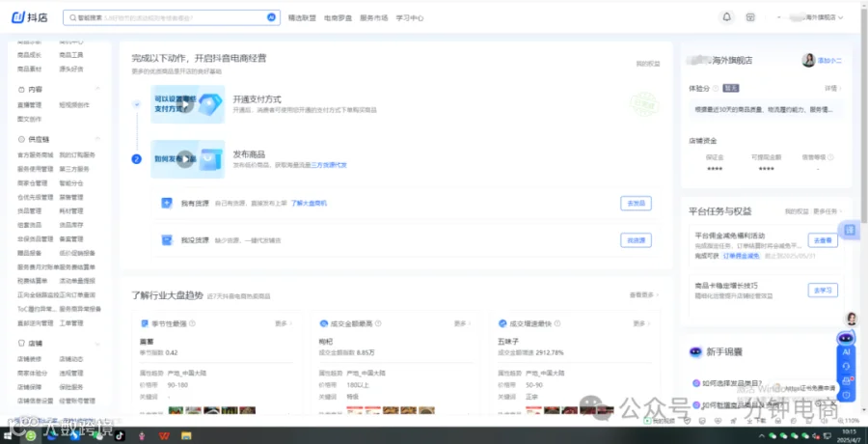The height and width of the screenshot is (444, 868).
Task: Open 体验分 详情 link
Action: 833,88
